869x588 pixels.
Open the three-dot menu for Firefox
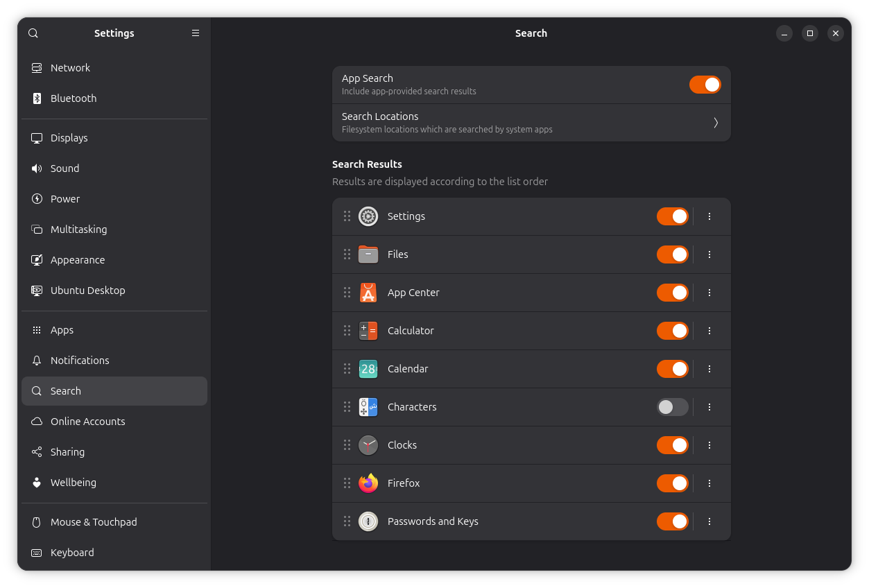709,483
